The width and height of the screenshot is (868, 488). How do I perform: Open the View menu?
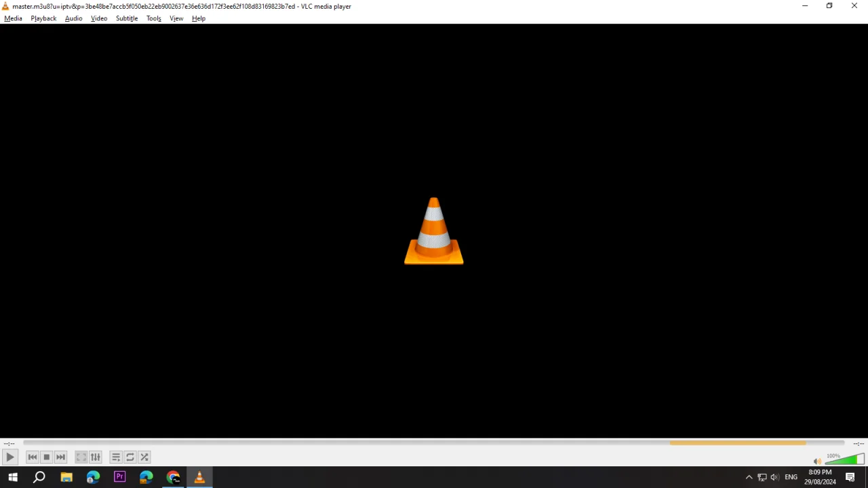[176, 18]
